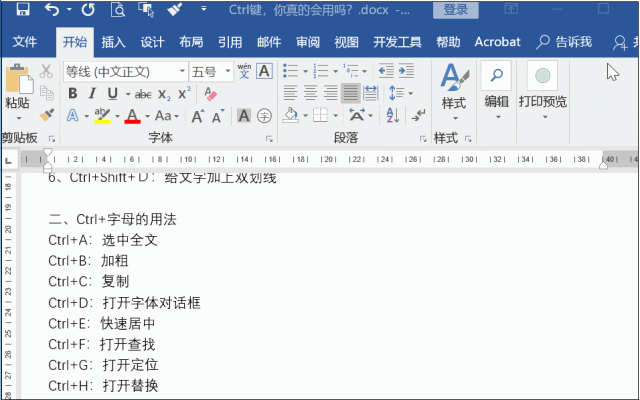Expand the 编辑 Editing menu
The height and width of the screenshot is (400, 640).
pyautogui.click(x=497, y=92)
